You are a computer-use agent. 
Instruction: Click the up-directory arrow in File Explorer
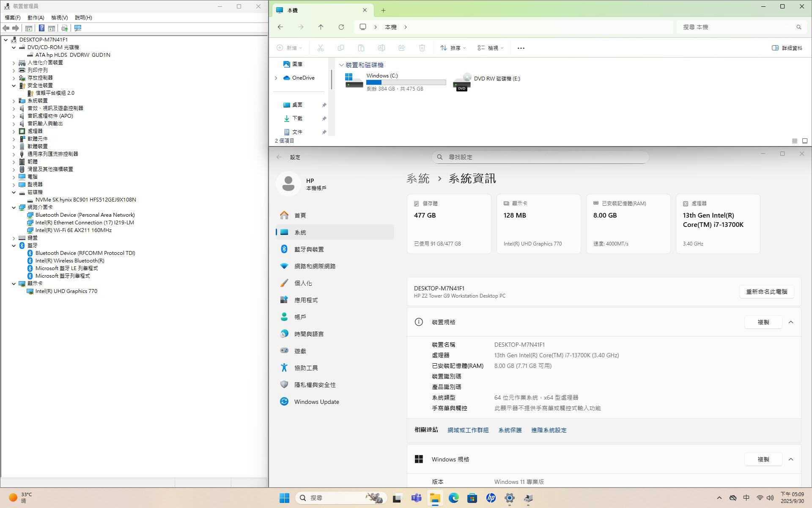pos(321,27)
